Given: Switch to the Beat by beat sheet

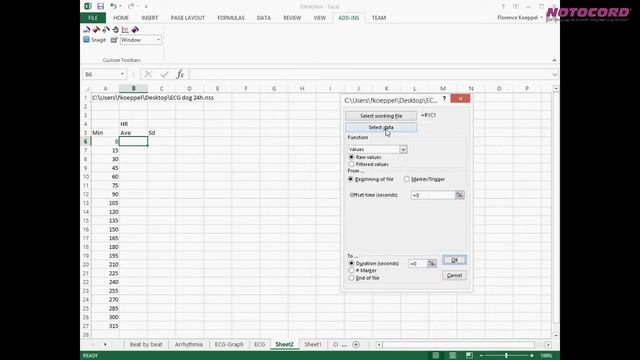Looking at the screenshot, I should coord(146,344).
